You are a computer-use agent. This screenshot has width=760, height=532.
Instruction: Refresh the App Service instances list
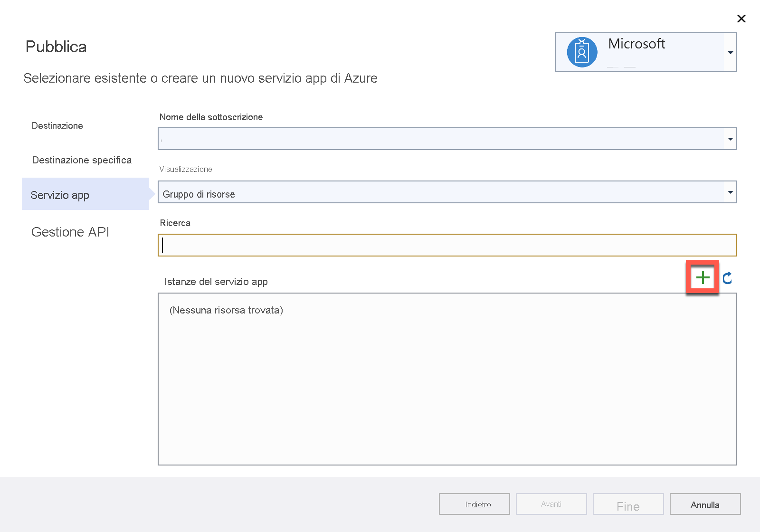click(x=727, y=278)
